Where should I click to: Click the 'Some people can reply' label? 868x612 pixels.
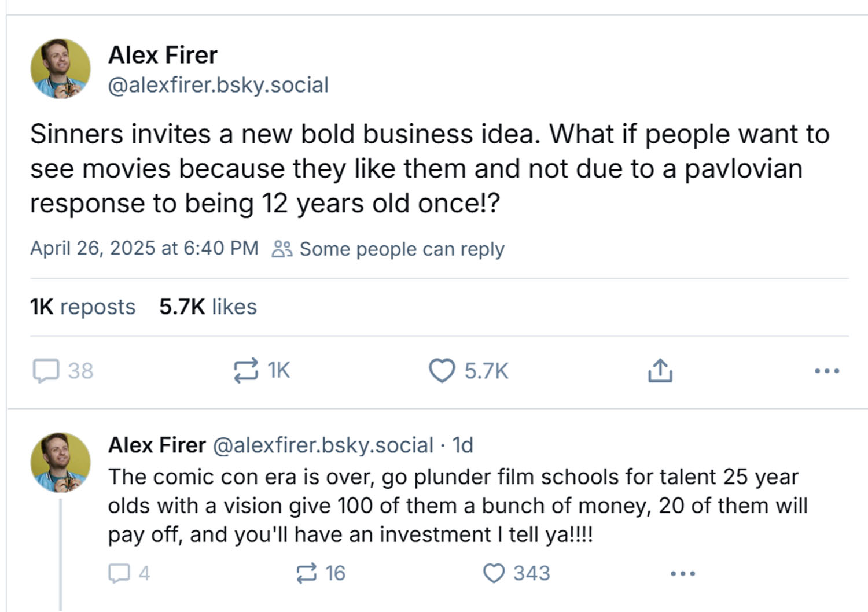tap(401, 249)
